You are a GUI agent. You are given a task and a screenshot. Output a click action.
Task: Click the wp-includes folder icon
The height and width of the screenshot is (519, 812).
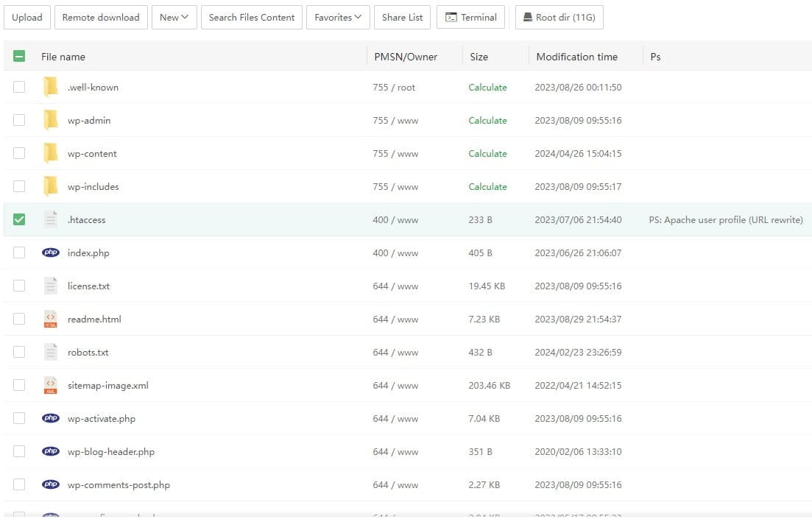click(x=50, y=186)
